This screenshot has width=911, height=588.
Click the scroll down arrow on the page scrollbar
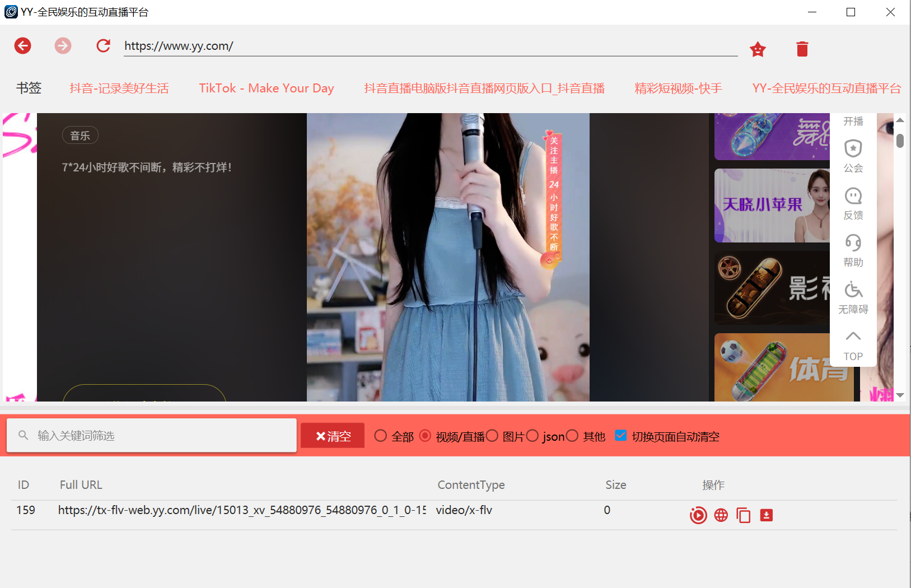(900, 395)
